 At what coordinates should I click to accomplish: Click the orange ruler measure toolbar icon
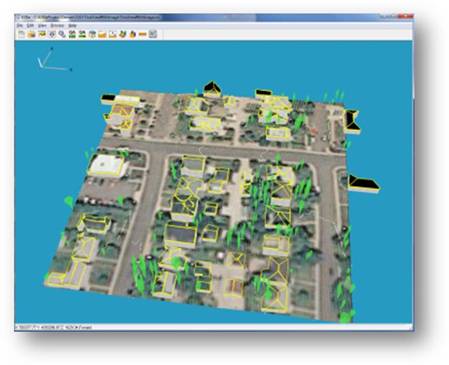point(143,34)
